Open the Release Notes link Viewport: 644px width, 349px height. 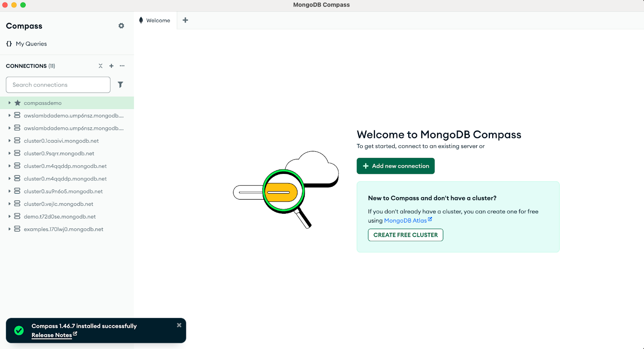(52, 335)
